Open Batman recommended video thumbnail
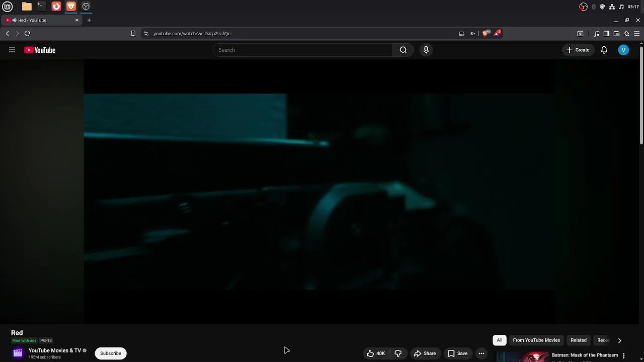 (523, 356)
